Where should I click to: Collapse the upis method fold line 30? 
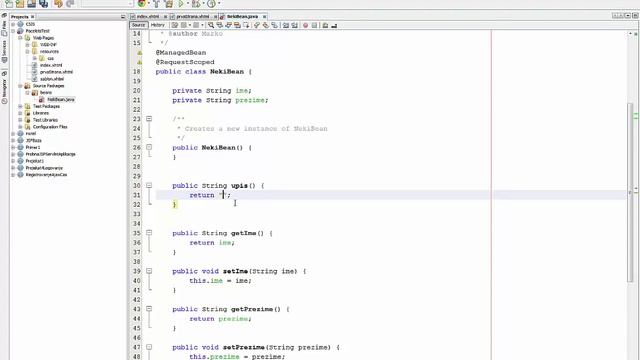point(149,185)
